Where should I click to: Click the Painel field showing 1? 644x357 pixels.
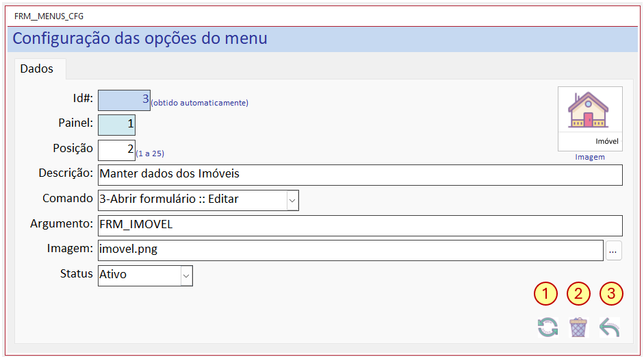pos(116,125)
